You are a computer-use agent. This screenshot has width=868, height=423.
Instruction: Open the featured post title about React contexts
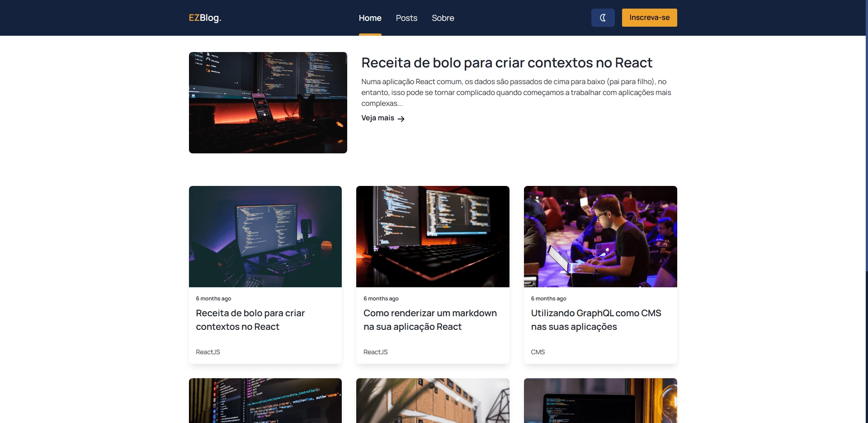click(506, 63)
